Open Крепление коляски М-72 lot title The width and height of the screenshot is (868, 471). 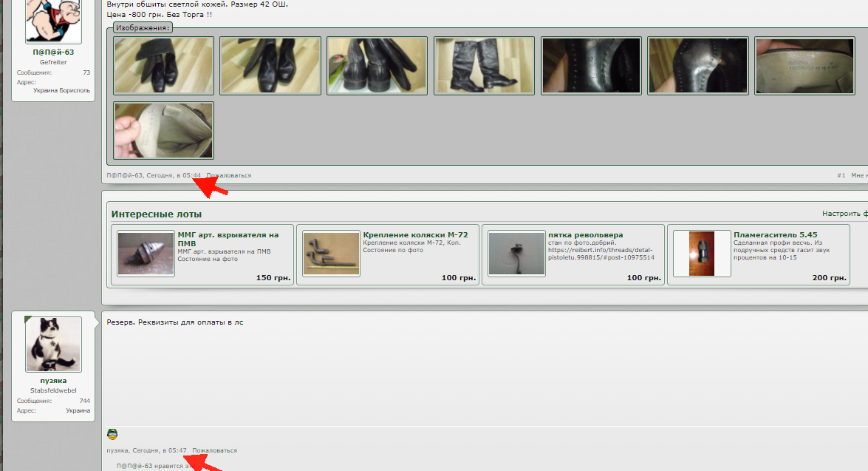tap(415, 235)
